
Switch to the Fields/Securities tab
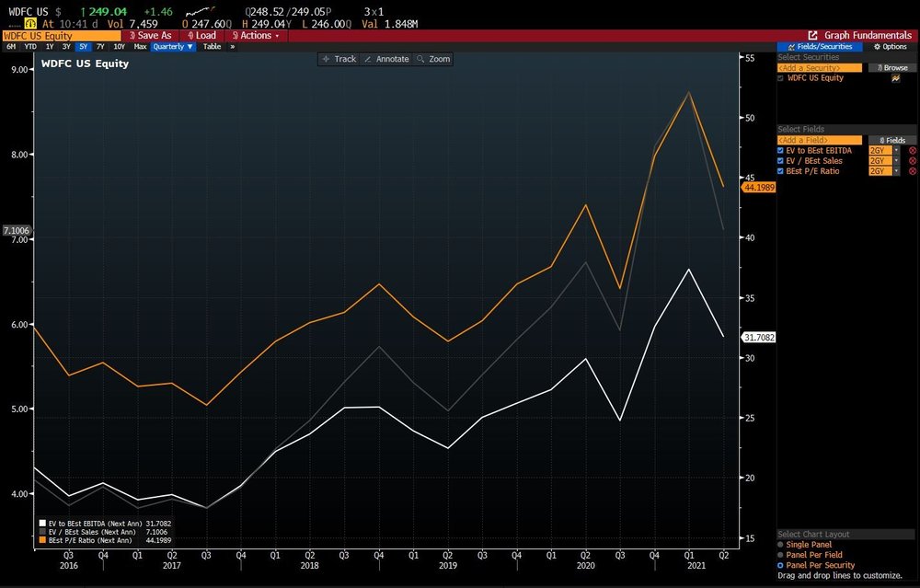[820, 46]
